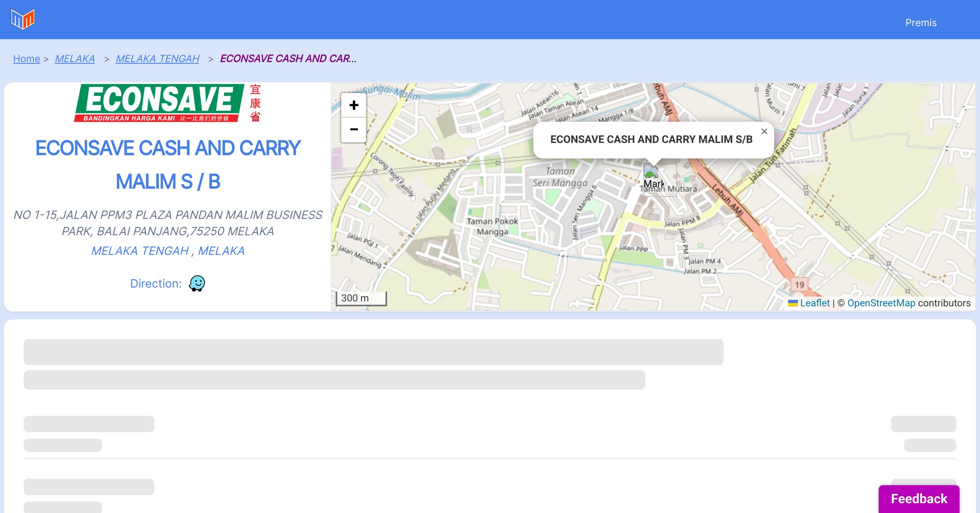Click the Feedback button

919,499
